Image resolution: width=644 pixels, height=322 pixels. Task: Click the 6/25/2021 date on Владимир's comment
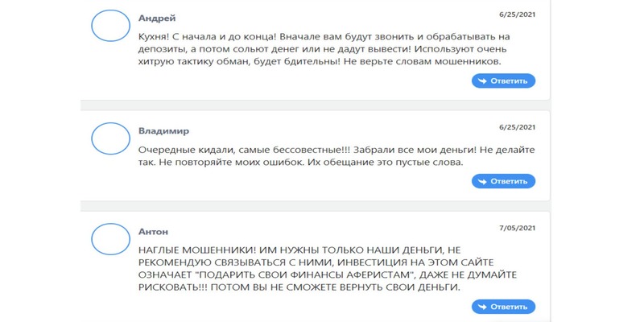517,127
